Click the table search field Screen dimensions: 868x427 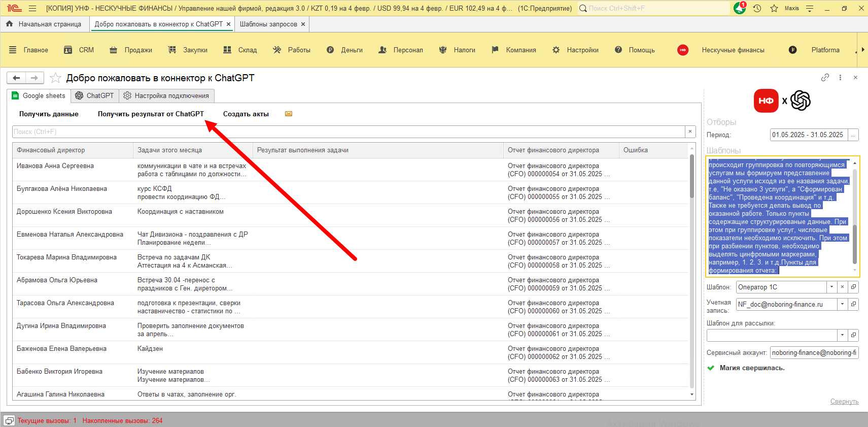click(x=348, y=132)
